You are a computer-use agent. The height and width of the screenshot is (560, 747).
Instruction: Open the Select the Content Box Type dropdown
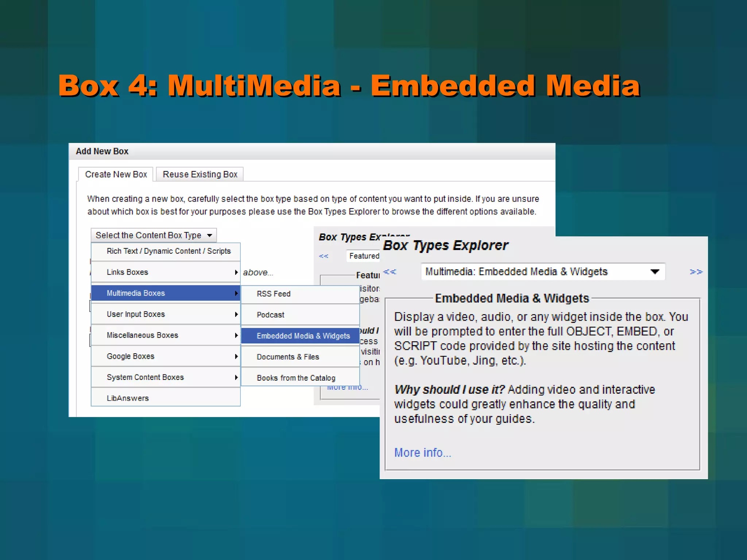pos(154,235)
